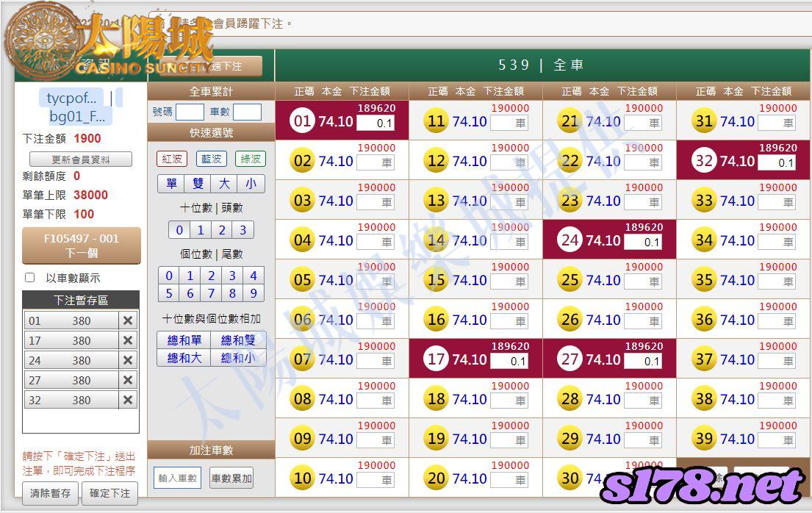The image size is (812, 513).
Task: Choose 總和小 sum small option
Action: pos(238,357)
